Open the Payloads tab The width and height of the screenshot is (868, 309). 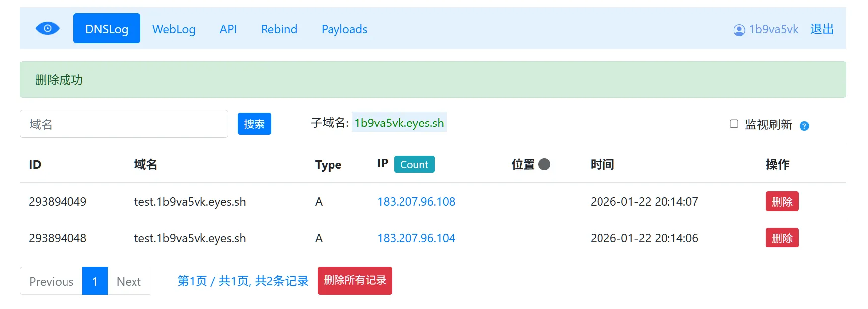[344, 29]
